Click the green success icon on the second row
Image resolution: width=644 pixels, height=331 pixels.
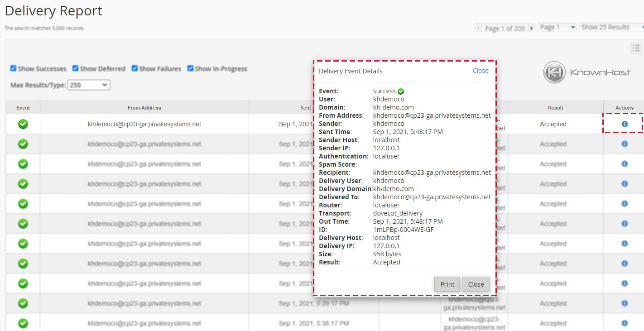23,144
